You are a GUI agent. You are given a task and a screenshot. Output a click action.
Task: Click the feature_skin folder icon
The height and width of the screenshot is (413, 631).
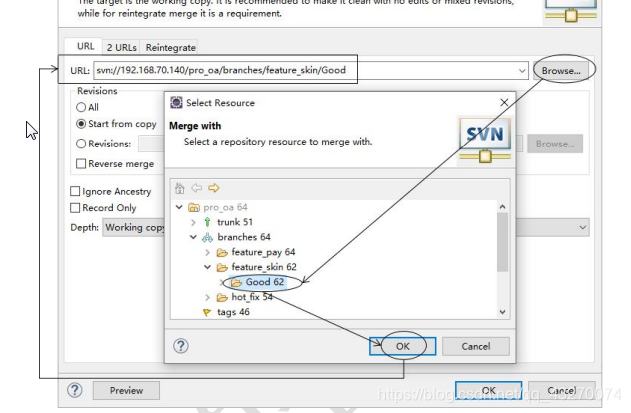click(222, 267)
